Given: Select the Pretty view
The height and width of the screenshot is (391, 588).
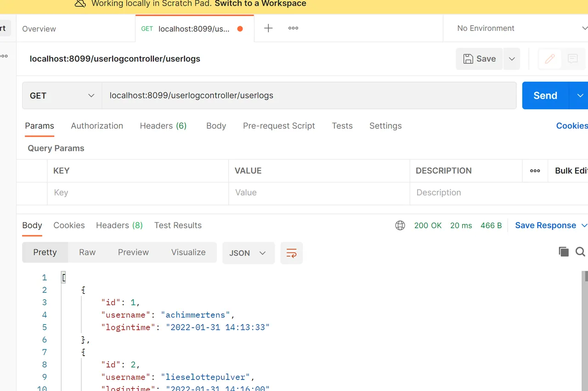Looking at the screenshot, I should pos(45,252).
